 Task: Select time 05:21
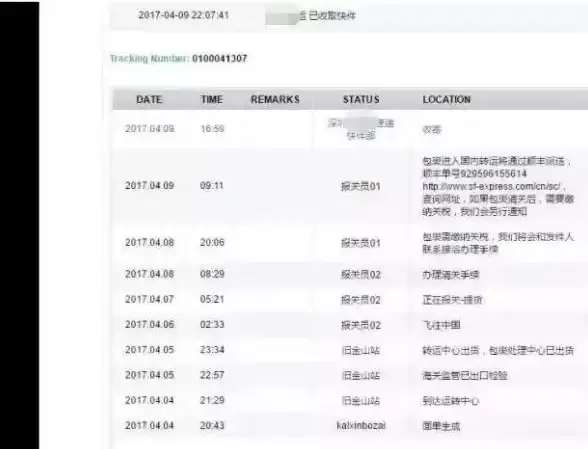[x=212, y=299]
